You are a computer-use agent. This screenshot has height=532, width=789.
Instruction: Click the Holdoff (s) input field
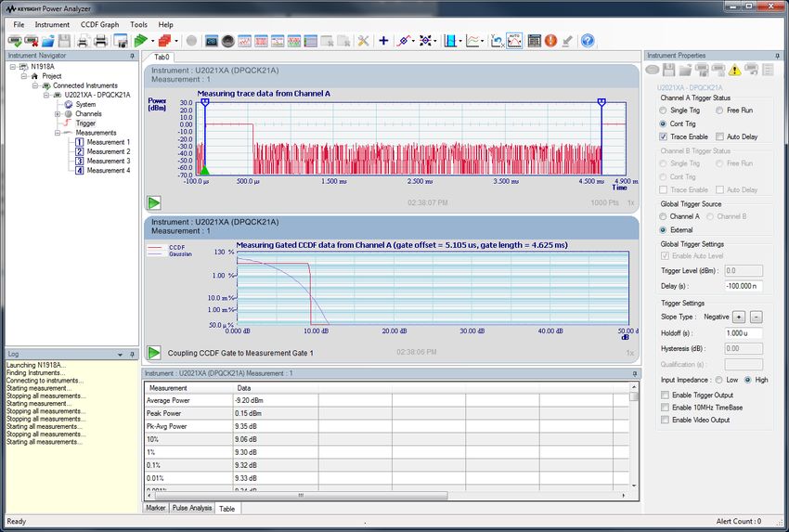(744, 333)
